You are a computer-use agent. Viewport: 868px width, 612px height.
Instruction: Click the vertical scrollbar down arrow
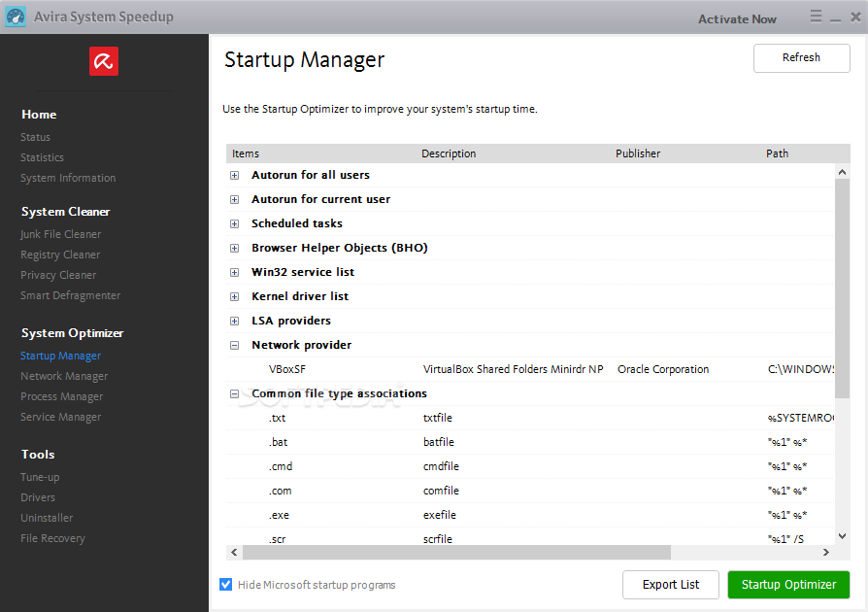pos(842,535)
